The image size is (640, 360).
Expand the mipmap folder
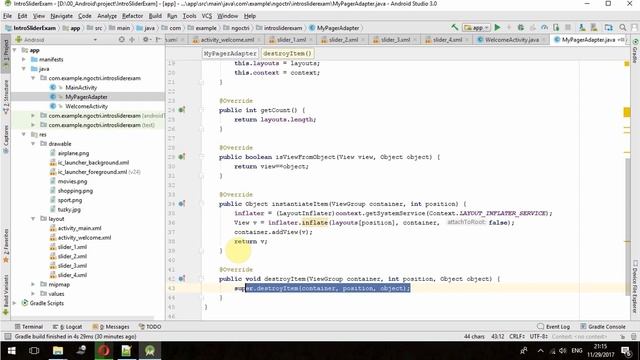pyautogui.click(x=33, y=284)
